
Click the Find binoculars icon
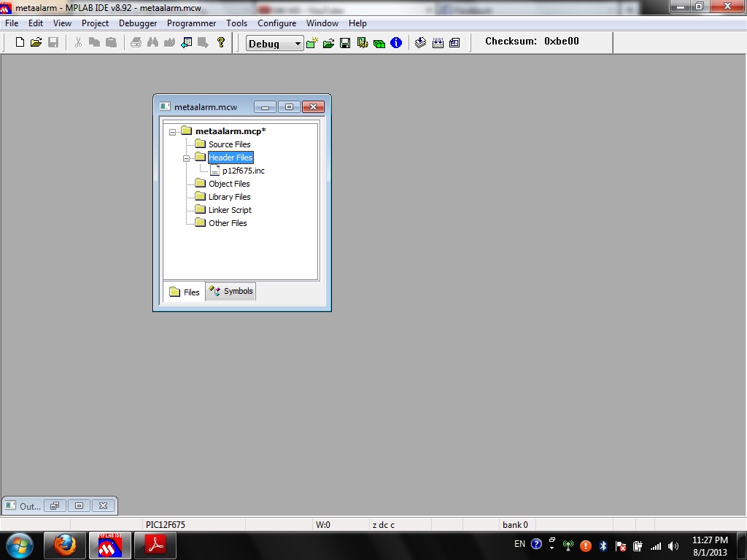pos(152,42)
